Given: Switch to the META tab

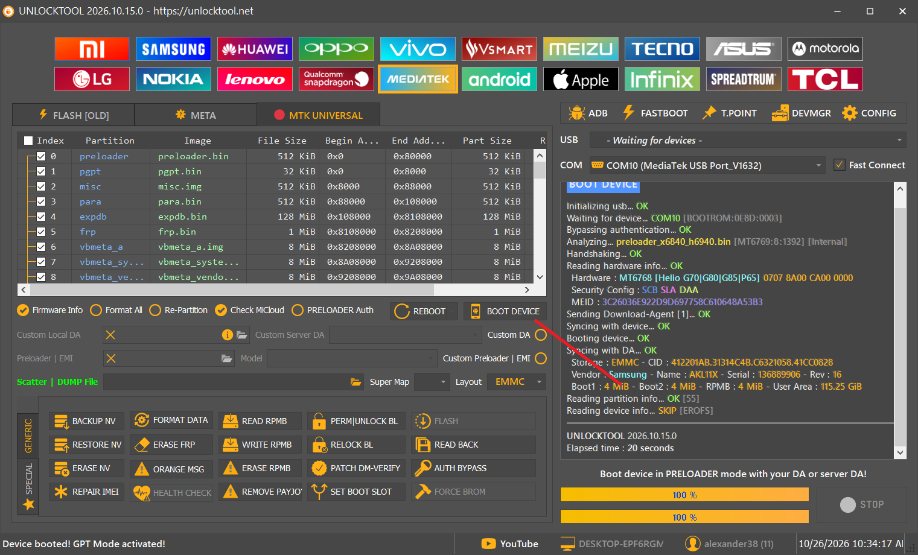Looking at the screenshot, I should pyautogui.click(x=196, y=115).
